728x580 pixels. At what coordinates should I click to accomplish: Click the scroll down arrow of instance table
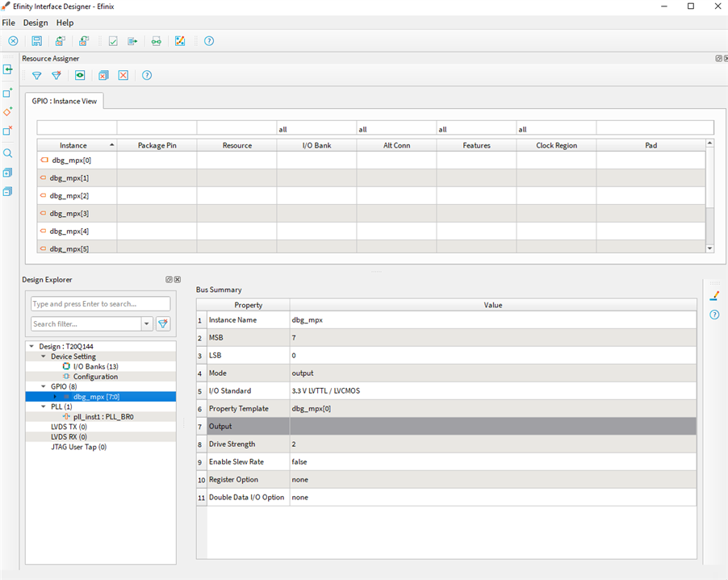[x=709, y=248]
